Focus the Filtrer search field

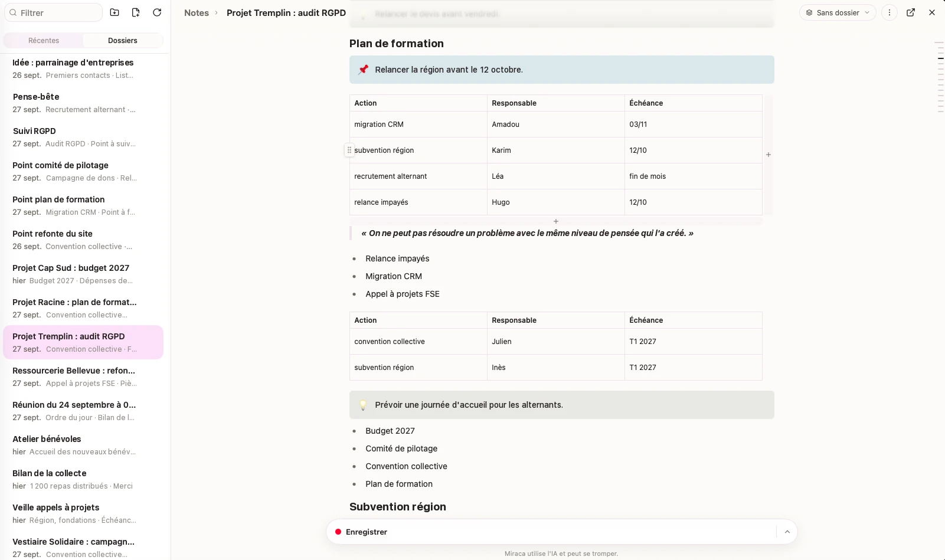[x=54, y=12]
